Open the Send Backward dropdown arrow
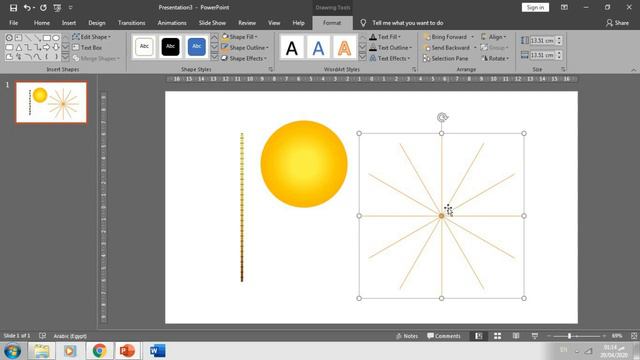This screenshot has height=360, width=640. pyautogui.click(x=475, y=47)
